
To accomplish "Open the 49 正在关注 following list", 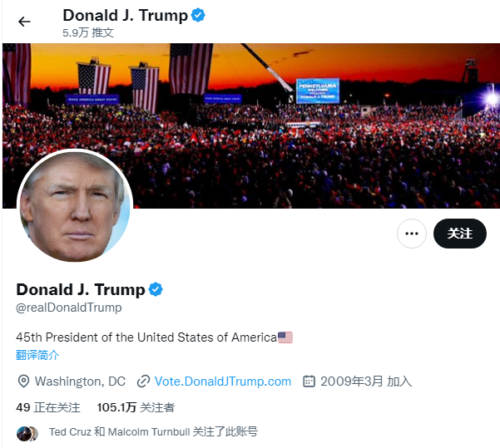I will tap(47, 407).
